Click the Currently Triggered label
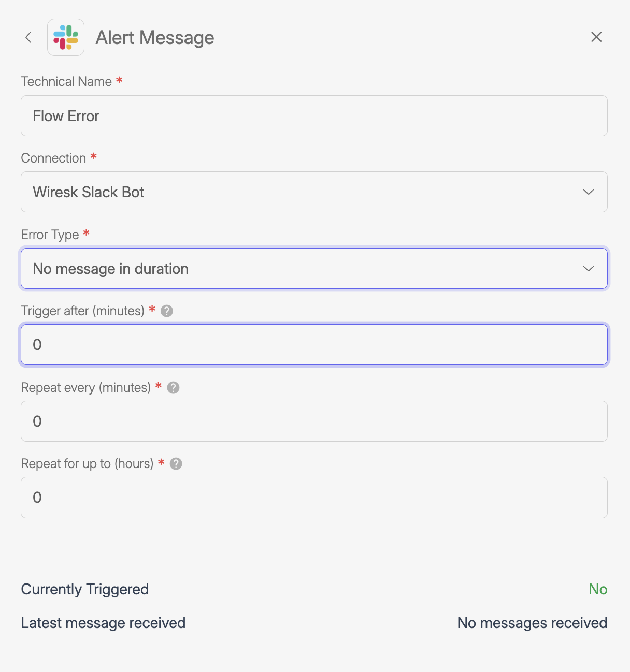630x672 pixels. 85,589
